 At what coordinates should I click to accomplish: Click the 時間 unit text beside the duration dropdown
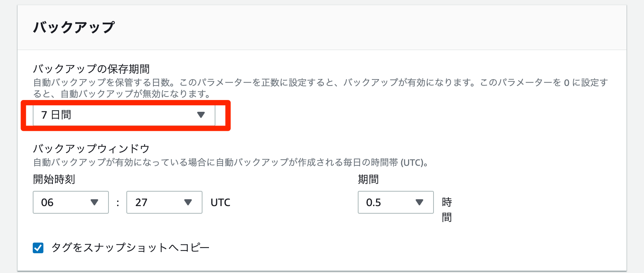pyautogui.click(x=447, y=210)
